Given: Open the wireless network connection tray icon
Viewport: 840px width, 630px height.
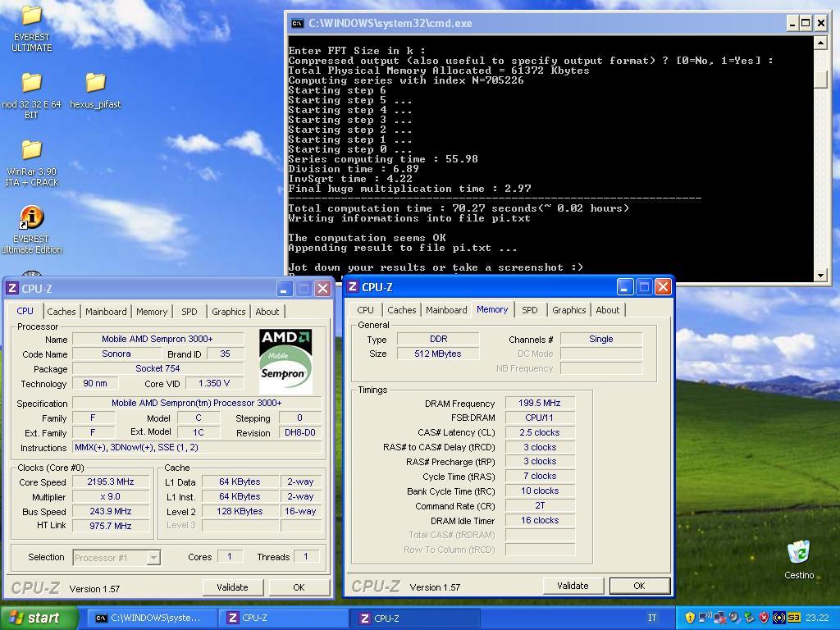Looking at the screenshot, I should (705, 618).
